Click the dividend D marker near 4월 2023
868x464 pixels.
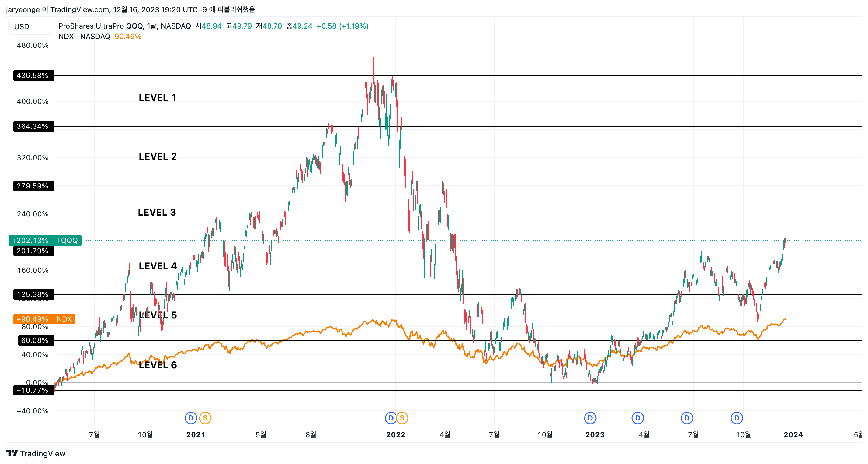point(637,418)
